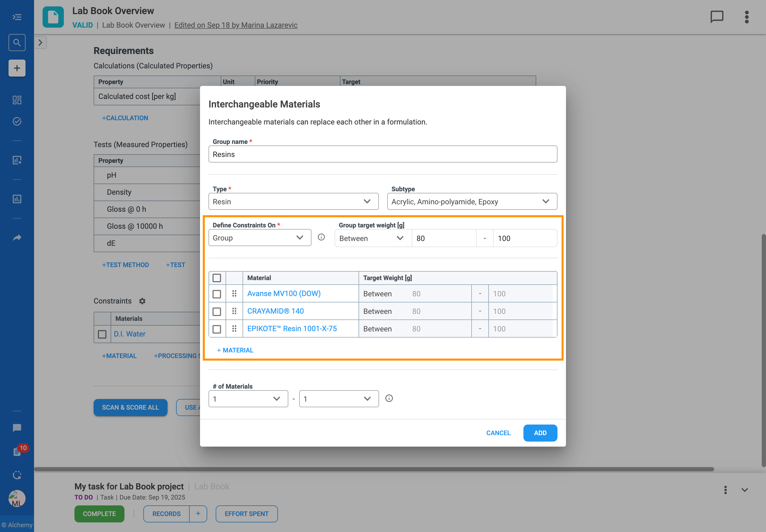Click + MATERIAL link in dialog
The height and width of the screenshot is (532, 766).
tap(235, 350)
